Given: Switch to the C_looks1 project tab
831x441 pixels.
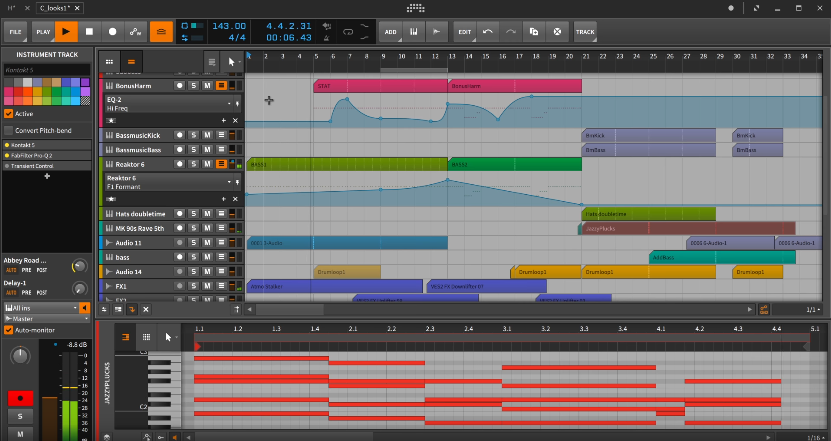Looking at the screenshot, I should coord(54,8).
